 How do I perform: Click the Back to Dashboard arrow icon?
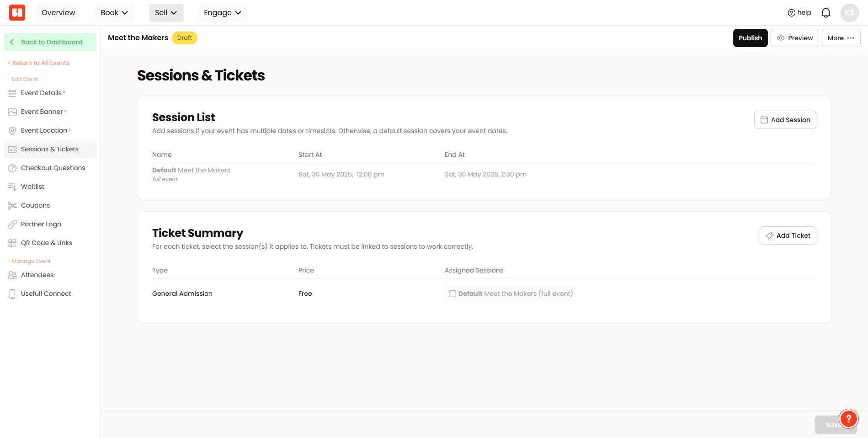pos(12,42)
